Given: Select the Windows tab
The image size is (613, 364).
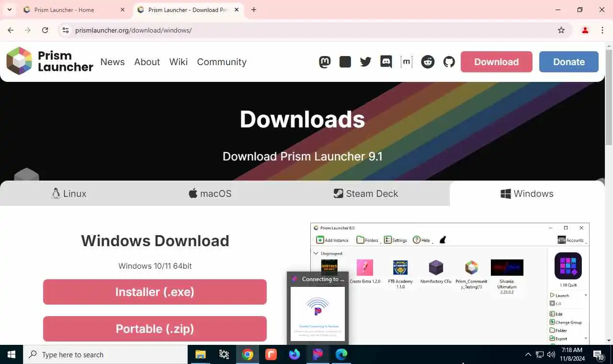Looking at the screenshot, I should (527, 193).
